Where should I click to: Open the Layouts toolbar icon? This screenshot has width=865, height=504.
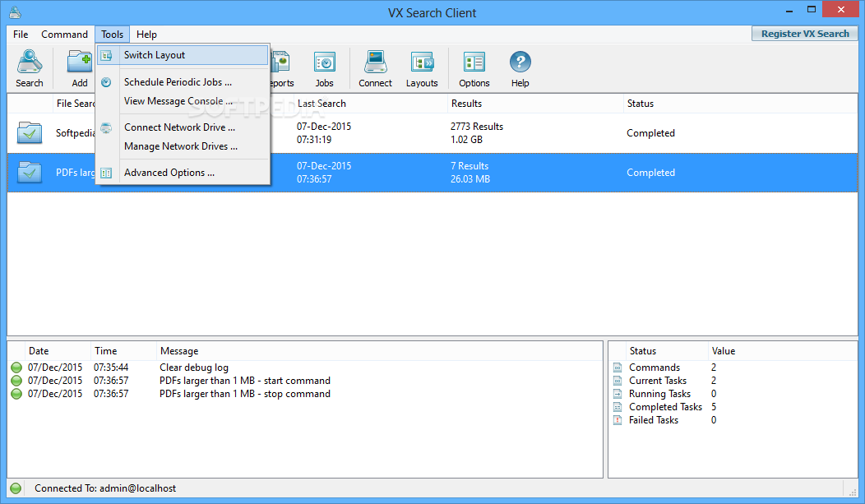tap(422, 62)
